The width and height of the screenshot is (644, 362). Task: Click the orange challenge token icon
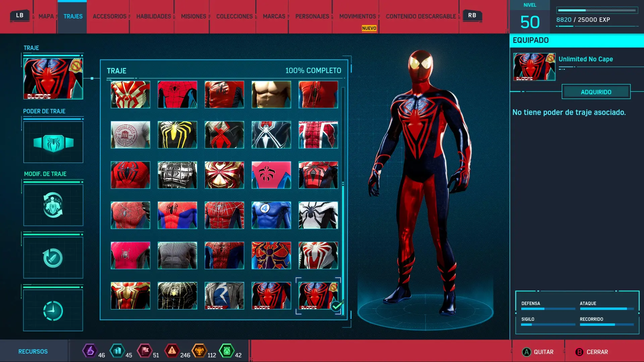pos(199,351)
